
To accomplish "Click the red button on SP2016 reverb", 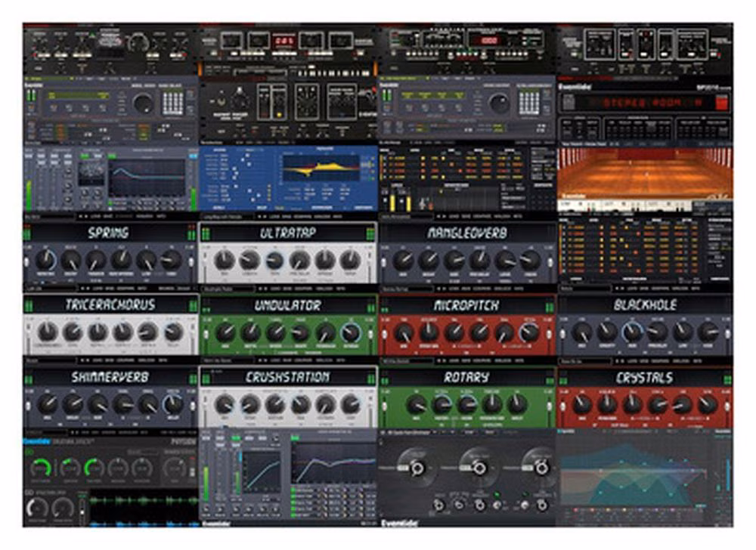I will 722,103.
